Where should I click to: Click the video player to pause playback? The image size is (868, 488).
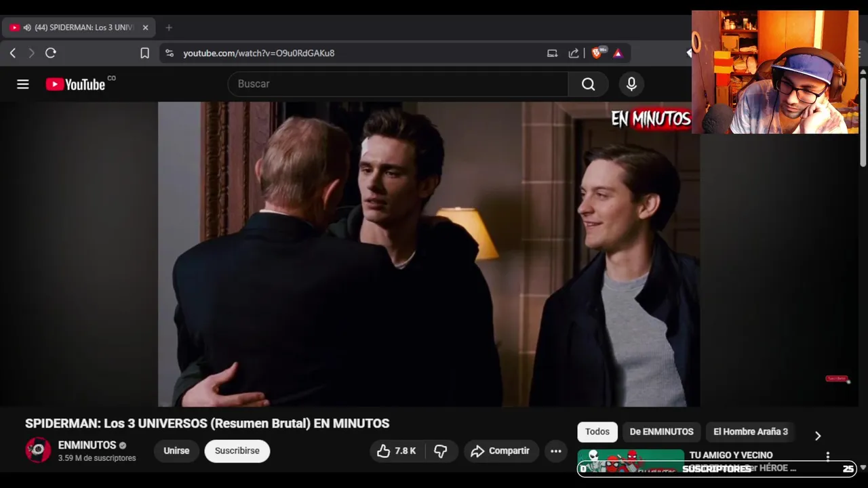pos(429,254)
